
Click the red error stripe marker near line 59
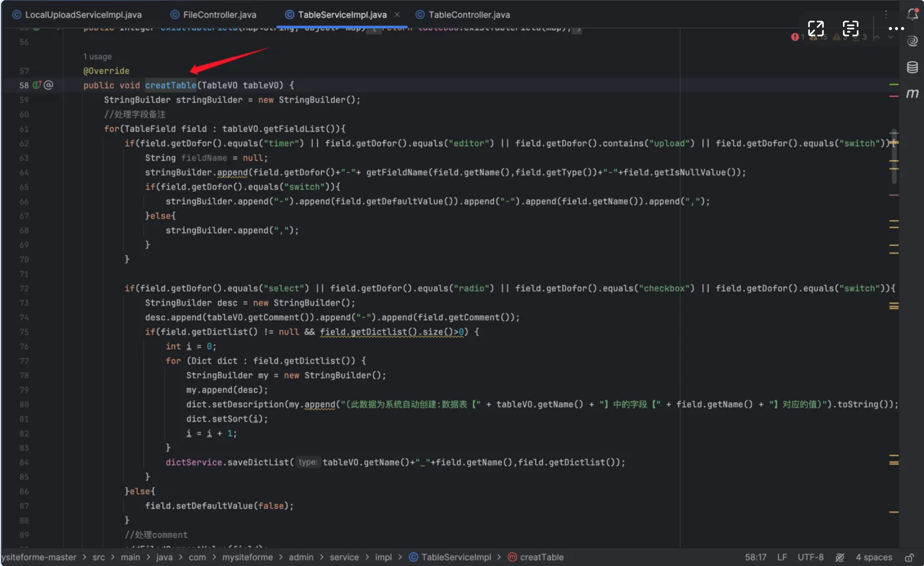pos(894,96)
